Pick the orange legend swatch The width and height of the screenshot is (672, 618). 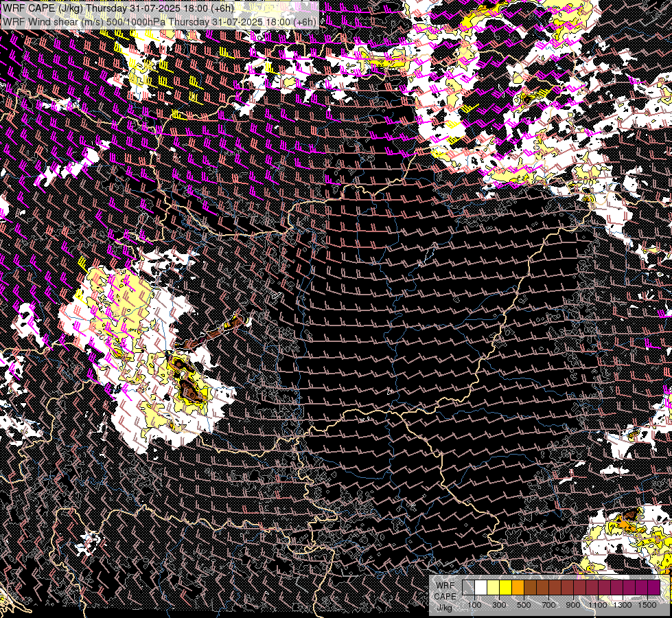(518, 587)
